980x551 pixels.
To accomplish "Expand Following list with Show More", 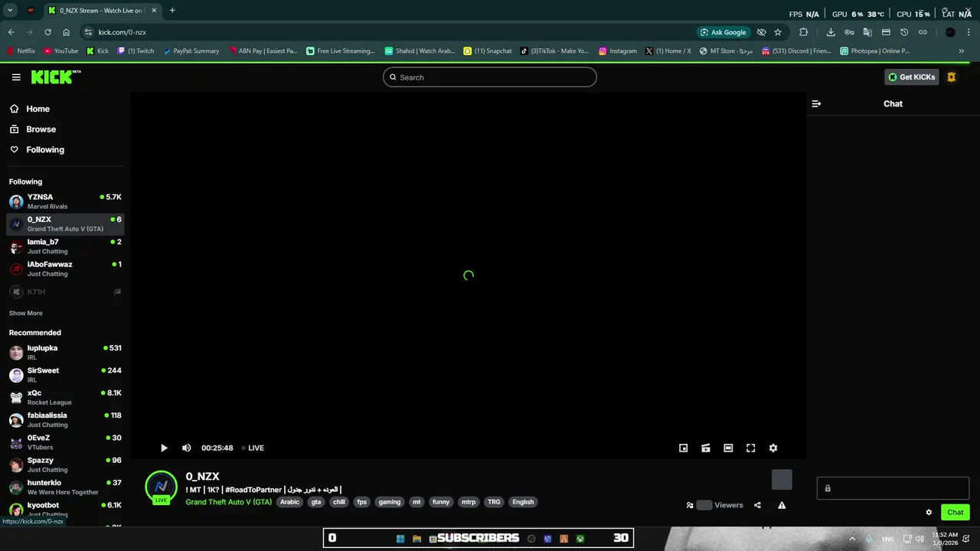I will (26, 313).
